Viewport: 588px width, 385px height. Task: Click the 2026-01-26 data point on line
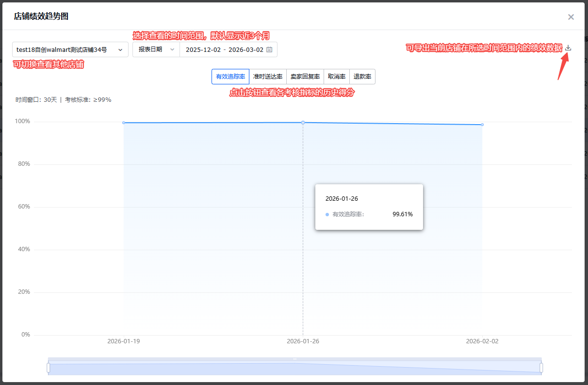303,122
